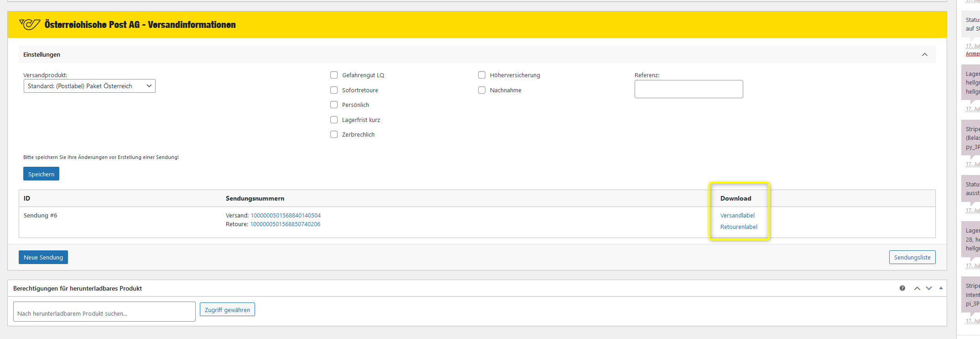
Task: Click the Download column header
Action: 735,198
